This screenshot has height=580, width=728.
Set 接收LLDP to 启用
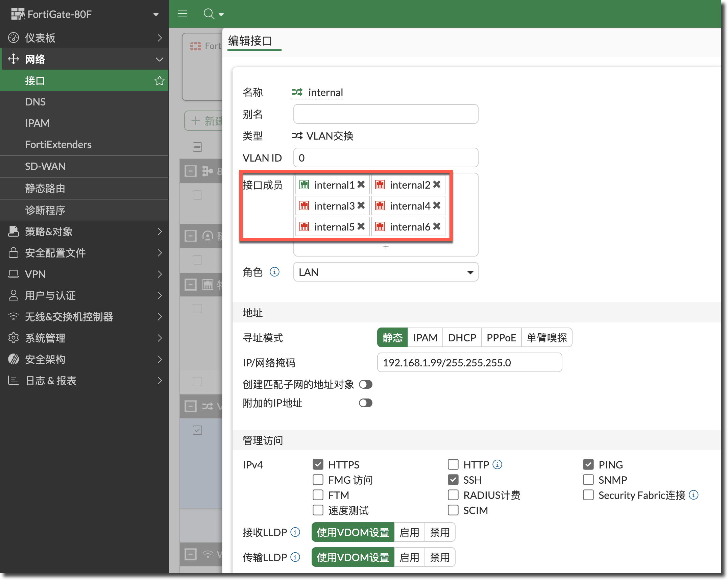click(x=409, y=532)
